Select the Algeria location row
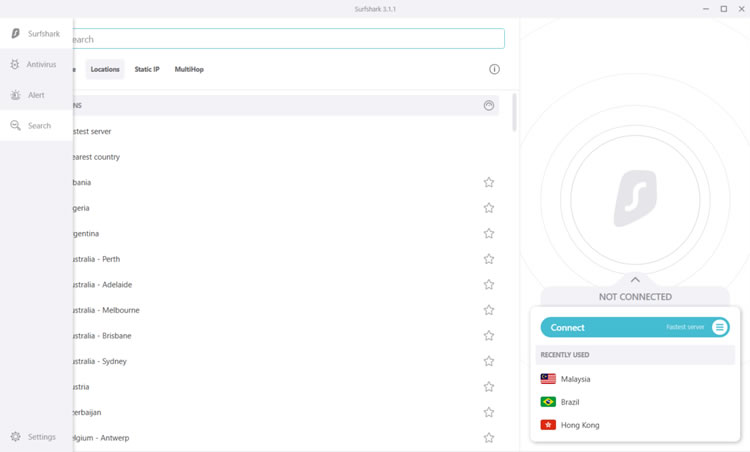 point(286,208)
